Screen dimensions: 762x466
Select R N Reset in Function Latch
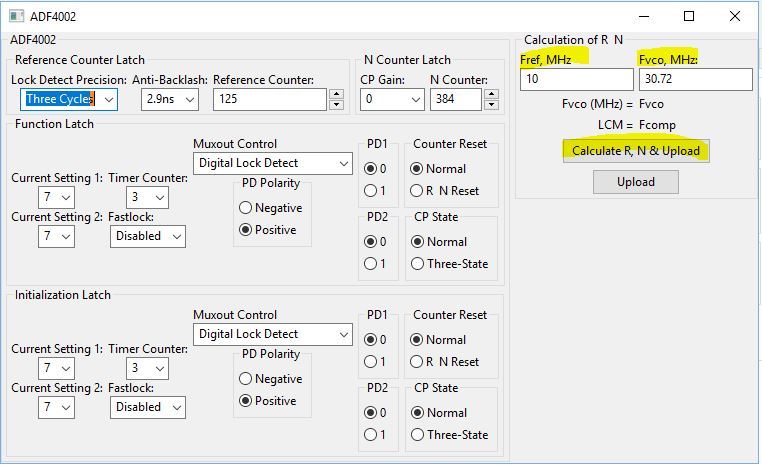[x=445, y=190]
